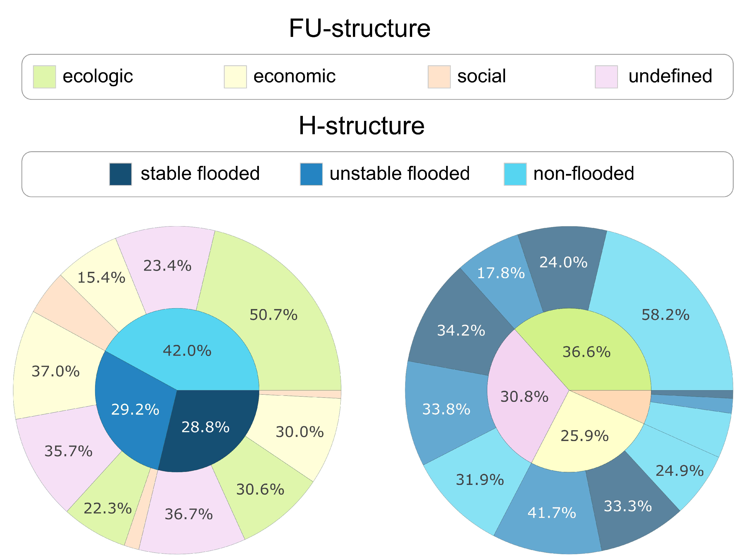Click the 58.2% non-flooded outer segment
The image size is (752, 560).
[x=665, y=315]
